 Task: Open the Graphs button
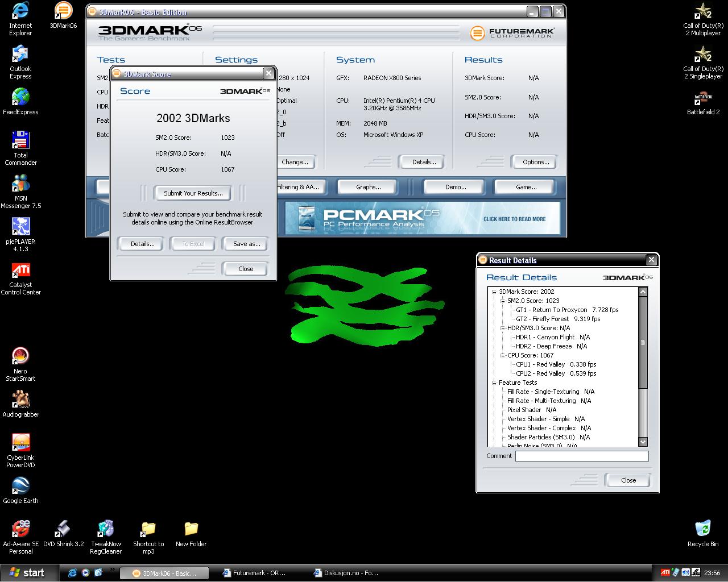[x=368, y=187]
